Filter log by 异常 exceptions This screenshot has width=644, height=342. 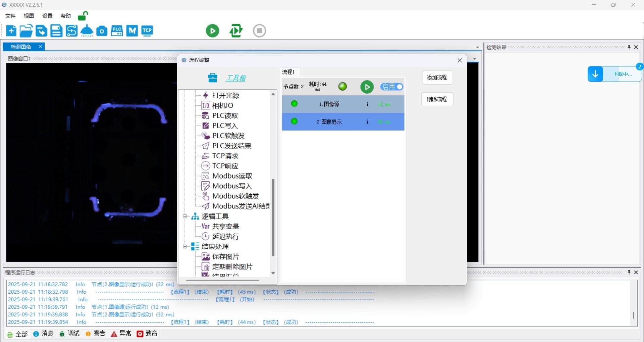click(121, 334)
